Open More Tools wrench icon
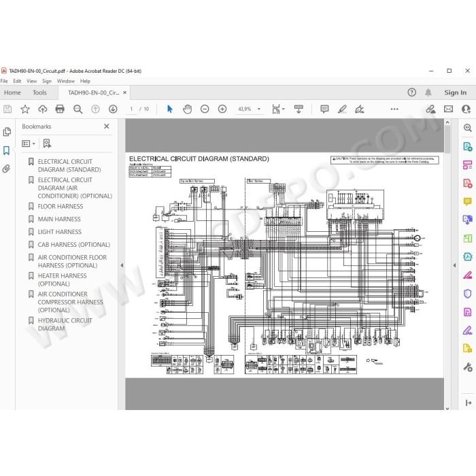Screen dimensions: 476x476 pos(468,367)
